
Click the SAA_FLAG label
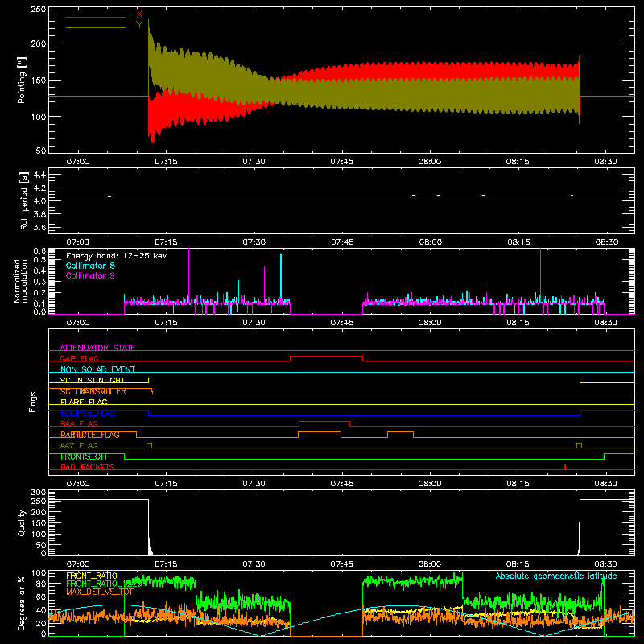click(x=79, y=423)
